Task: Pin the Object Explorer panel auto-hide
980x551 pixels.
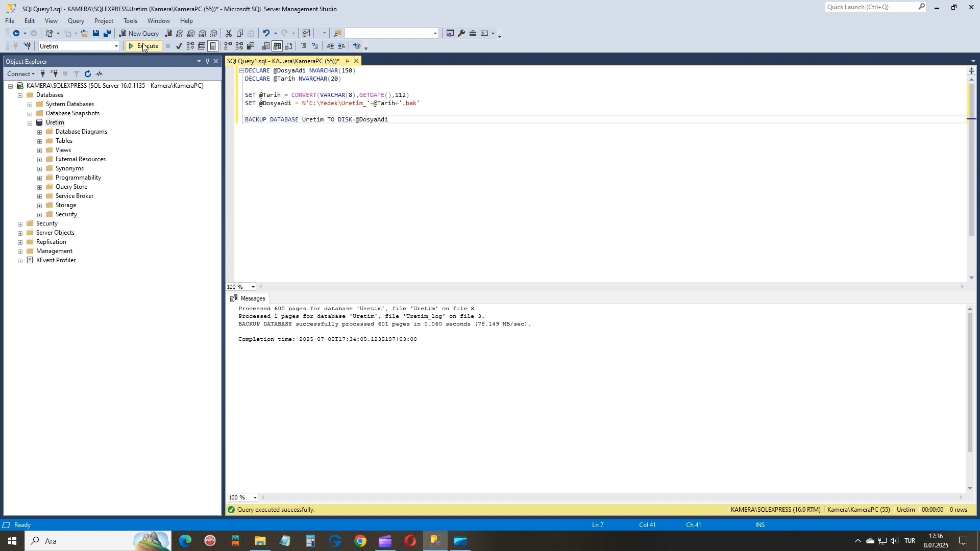Action: (x=207, y=61)
